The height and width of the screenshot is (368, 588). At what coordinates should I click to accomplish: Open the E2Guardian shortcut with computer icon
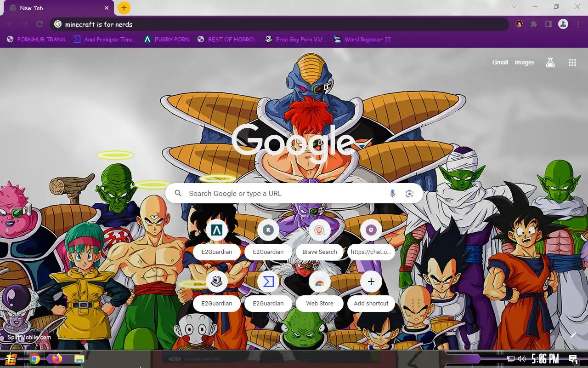[x=217, y=291]
